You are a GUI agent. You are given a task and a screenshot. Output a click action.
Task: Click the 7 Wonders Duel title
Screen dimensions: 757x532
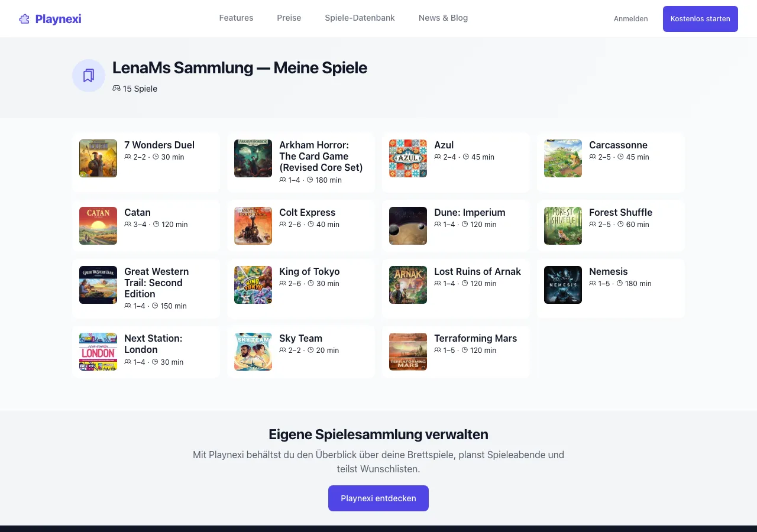(159, 145)
